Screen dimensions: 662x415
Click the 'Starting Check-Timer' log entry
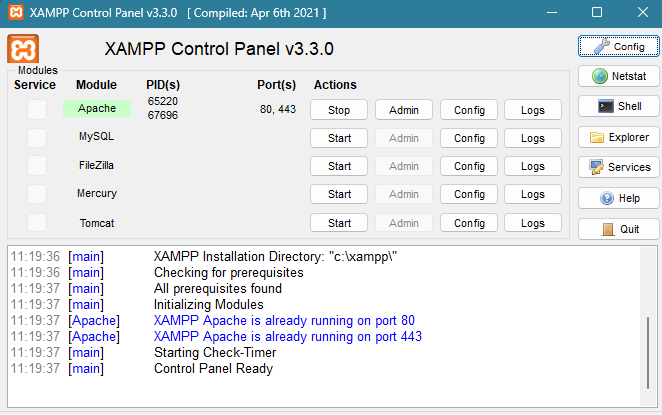[x=215, y=353]
